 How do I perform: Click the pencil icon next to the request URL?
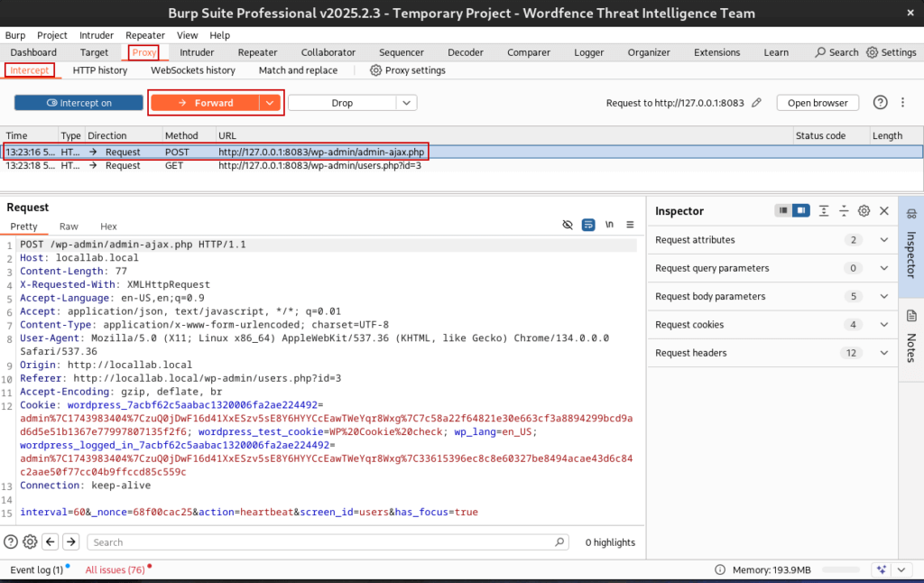click(756, 102)
